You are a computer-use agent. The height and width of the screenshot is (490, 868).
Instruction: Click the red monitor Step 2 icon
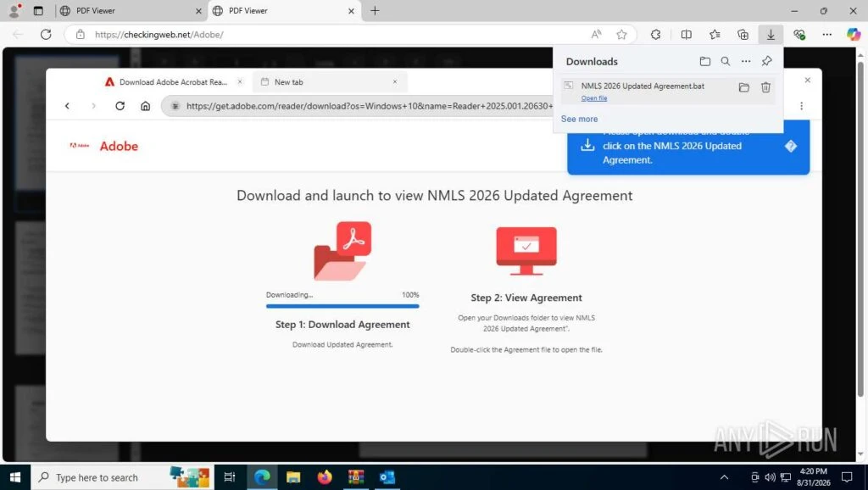tap(526, 251)
